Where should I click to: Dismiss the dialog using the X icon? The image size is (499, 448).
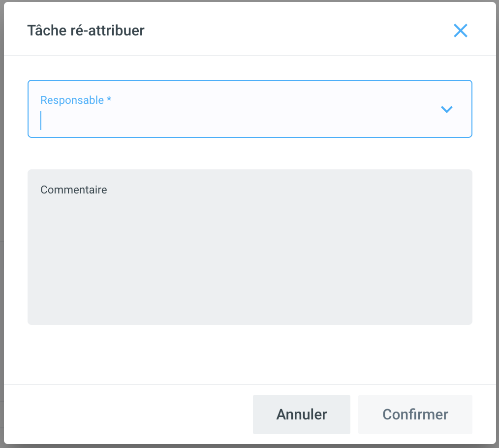point(460,31)
